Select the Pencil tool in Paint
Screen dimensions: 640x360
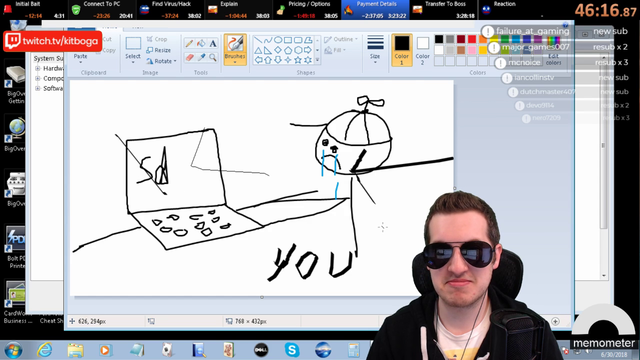(x=189, y=43)
